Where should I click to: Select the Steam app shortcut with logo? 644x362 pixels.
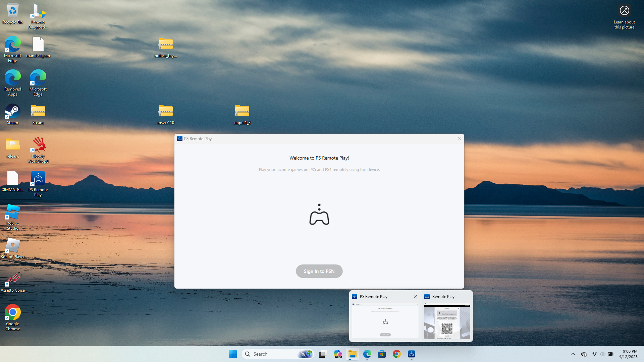(13, 114)
